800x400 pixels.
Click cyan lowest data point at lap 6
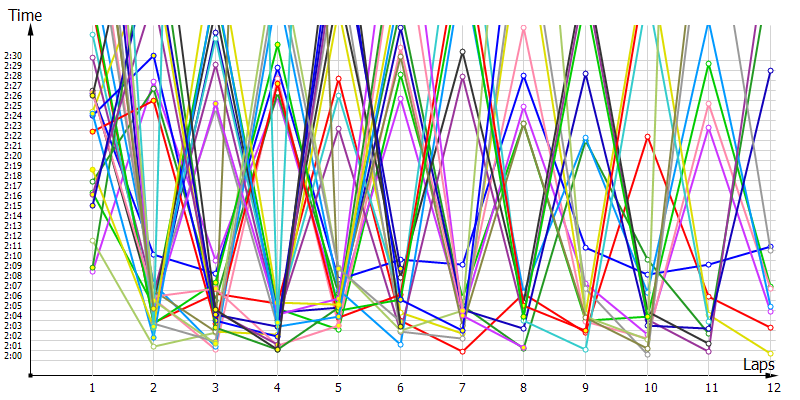tap(400, 344)
